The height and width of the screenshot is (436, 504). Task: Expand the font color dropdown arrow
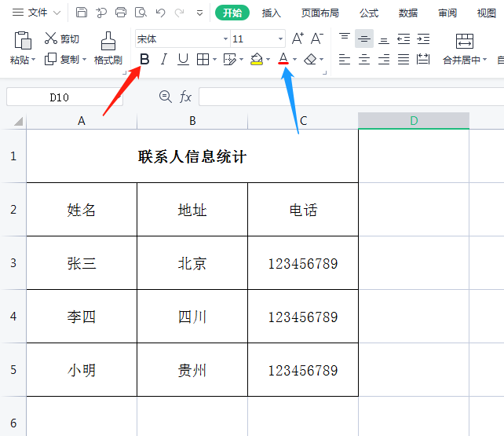[x=294, y=60]
